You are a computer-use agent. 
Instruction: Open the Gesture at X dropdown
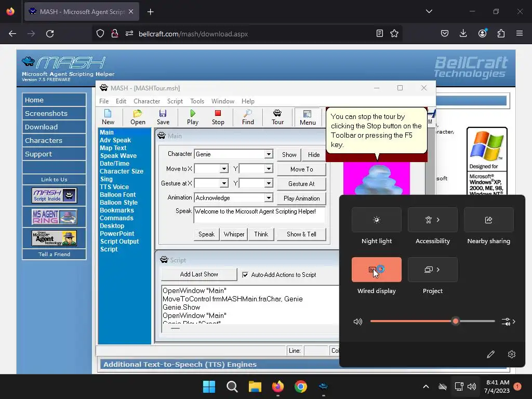point(224,183)
